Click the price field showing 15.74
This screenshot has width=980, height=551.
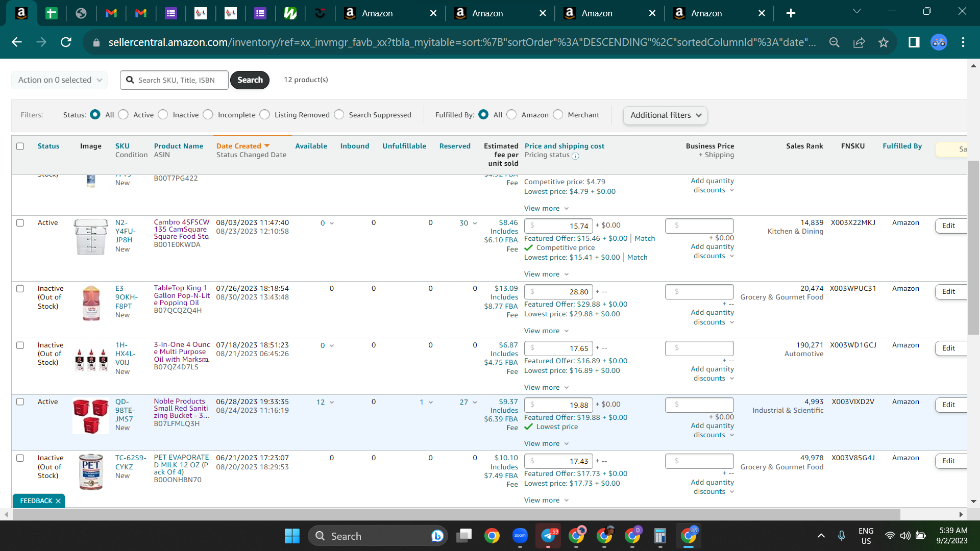click(x=558, y=226)
